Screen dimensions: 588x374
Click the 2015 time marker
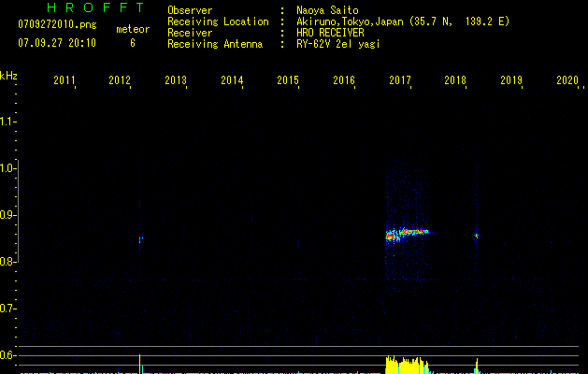(288, 81)
